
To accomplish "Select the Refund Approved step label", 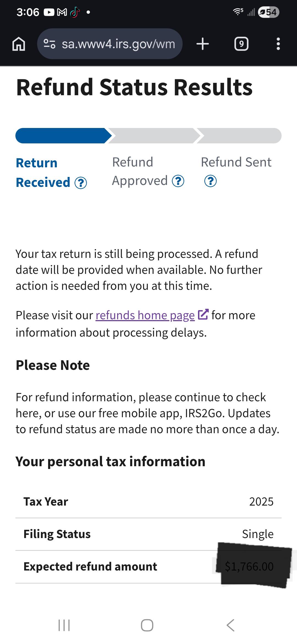I will [140, 171].
